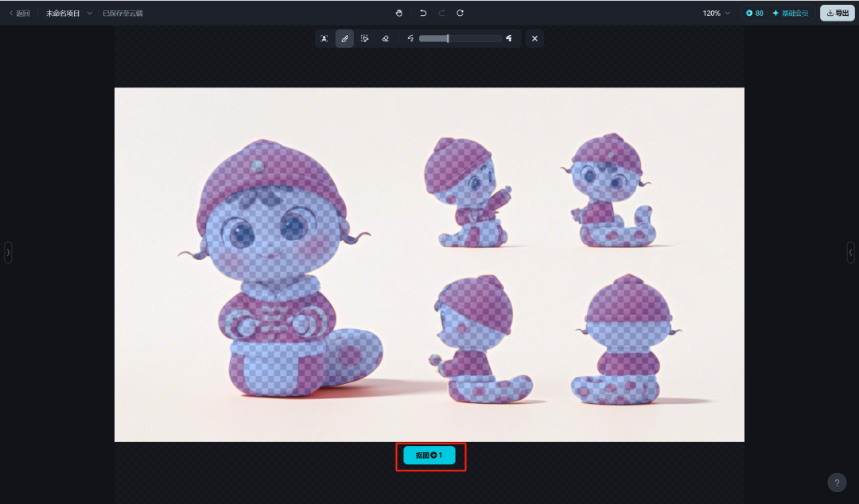This screenshot has height=504, width=859.
Task: Select the Brush tool in the toolbar
Action: coord(344,38)
